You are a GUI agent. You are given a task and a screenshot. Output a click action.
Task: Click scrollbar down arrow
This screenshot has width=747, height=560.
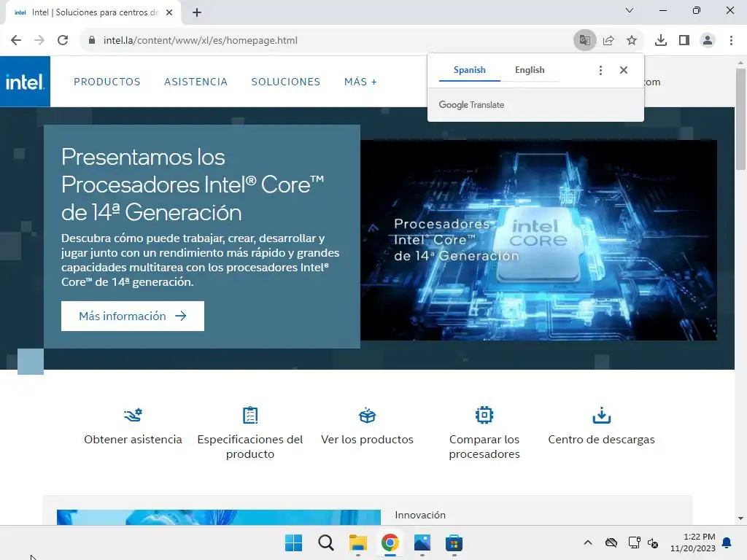[x=740, y=518]
